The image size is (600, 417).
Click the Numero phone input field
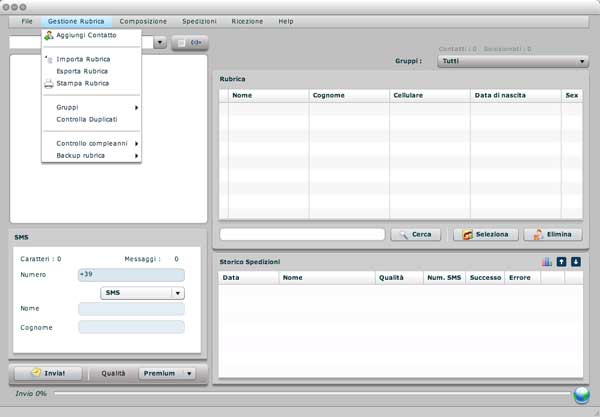[131, 275]
